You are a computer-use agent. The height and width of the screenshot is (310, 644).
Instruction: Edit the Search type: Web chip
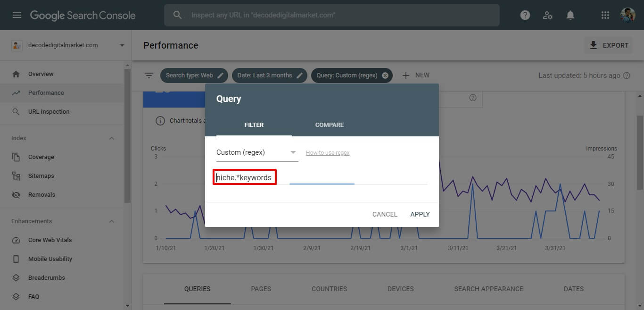point(194,75)
